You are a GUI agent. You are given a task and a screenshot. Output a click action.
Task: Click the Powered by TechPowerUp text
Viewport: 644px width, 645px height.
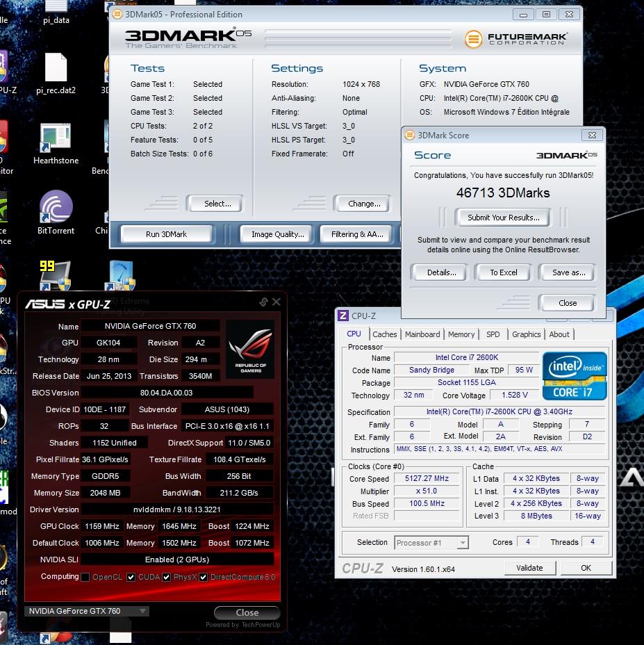(x=243, y=625)
